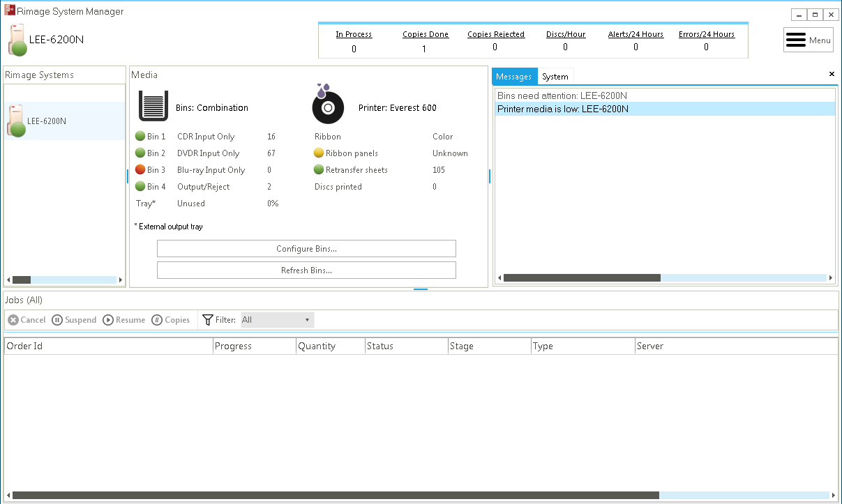The image size is (842, 504).
Task: Sort jobs by Stage column
Action: [489, 346]
